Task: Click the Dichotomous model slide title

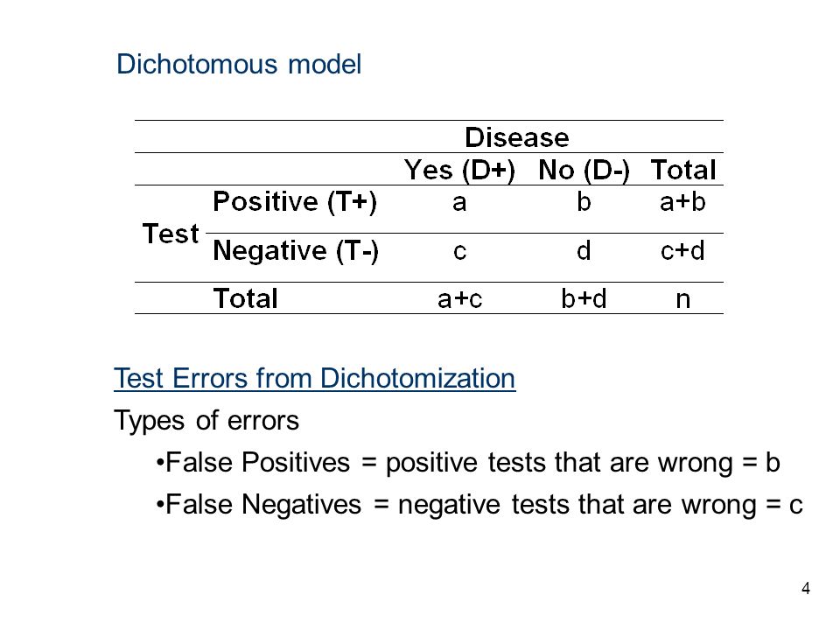Action: click(x=239, y=64)
